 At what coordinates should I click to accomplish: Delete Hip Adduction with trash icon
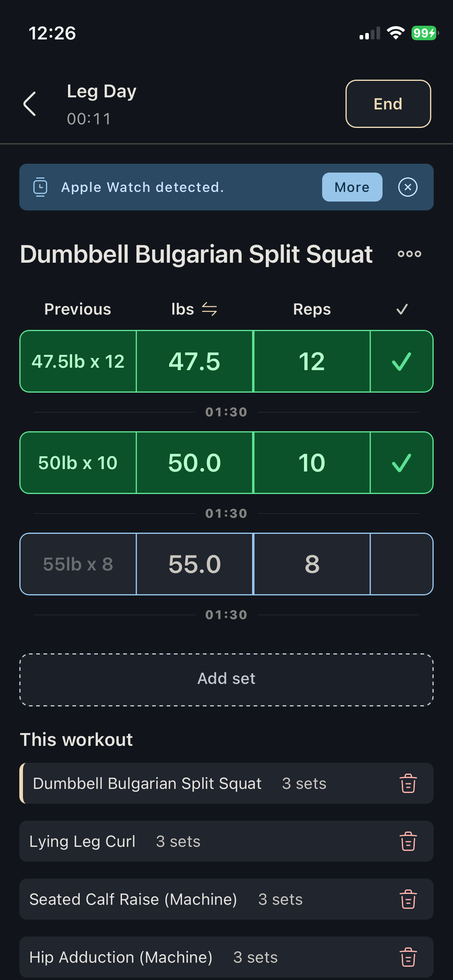tap(408, 957)
